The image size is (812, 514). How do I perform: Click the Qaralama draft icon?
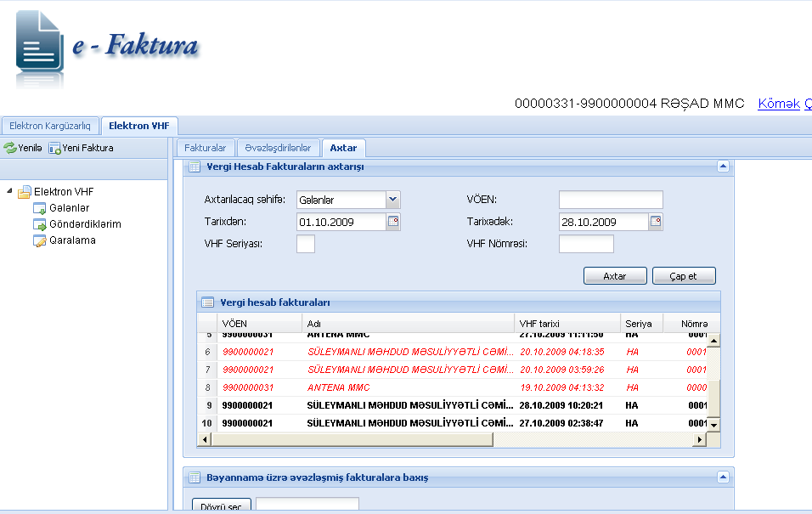(x=39, y=240)
